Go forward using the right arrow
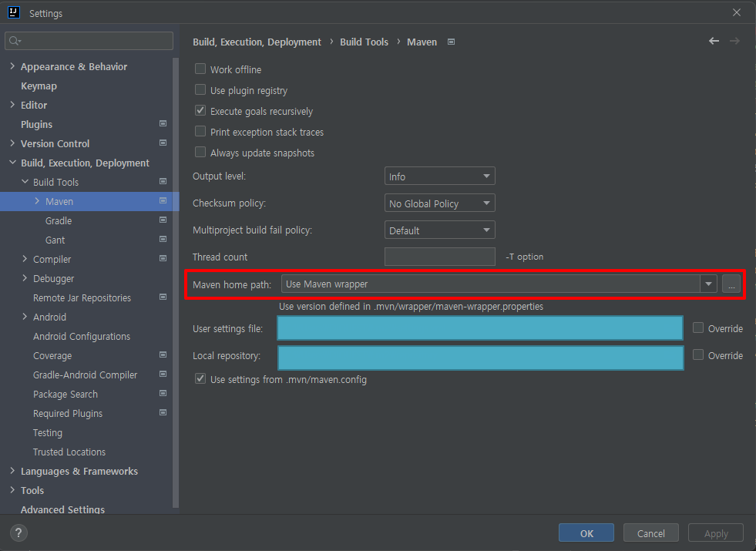The width and height of the screenshot is (756, 551). click(x=734, y=42)
